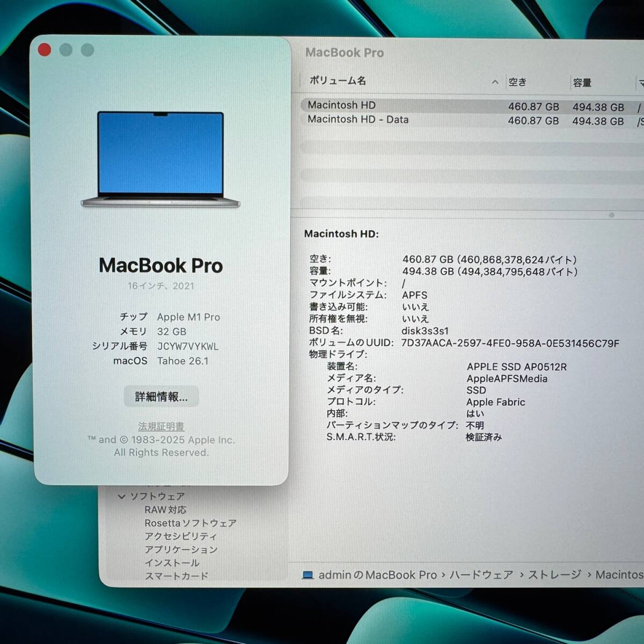Click the Macintosh HD: details heading
Screen dimensions: 644x644
point(341,233)
